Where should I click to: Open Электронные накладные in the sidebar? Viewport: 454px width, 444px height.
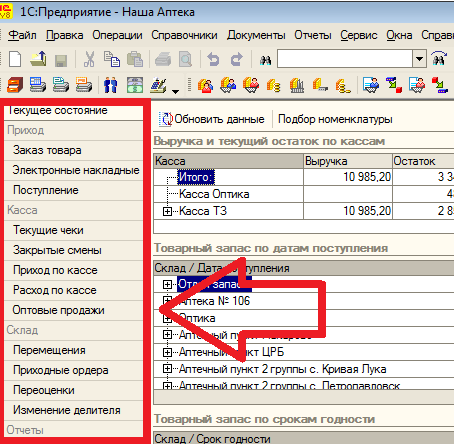(x=74, y=170)
